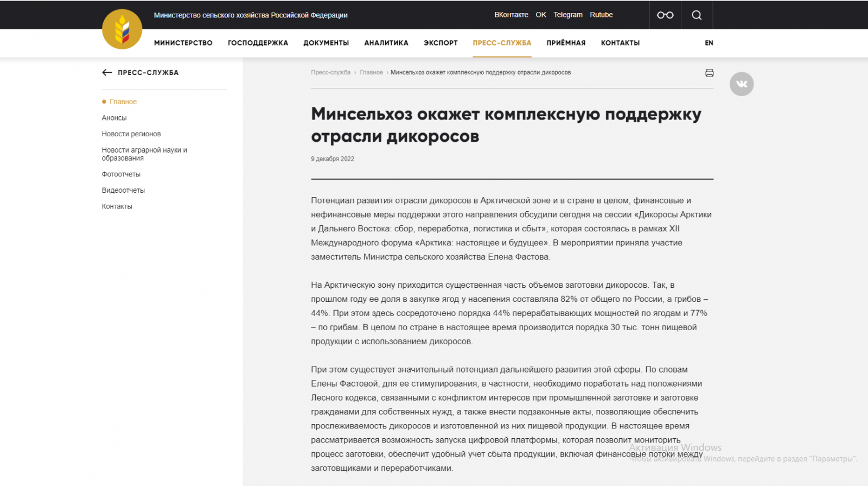This screenshot has height=486, width=868.
Task: Open Фотоотчеты in the sidebar
Action: 121,174
